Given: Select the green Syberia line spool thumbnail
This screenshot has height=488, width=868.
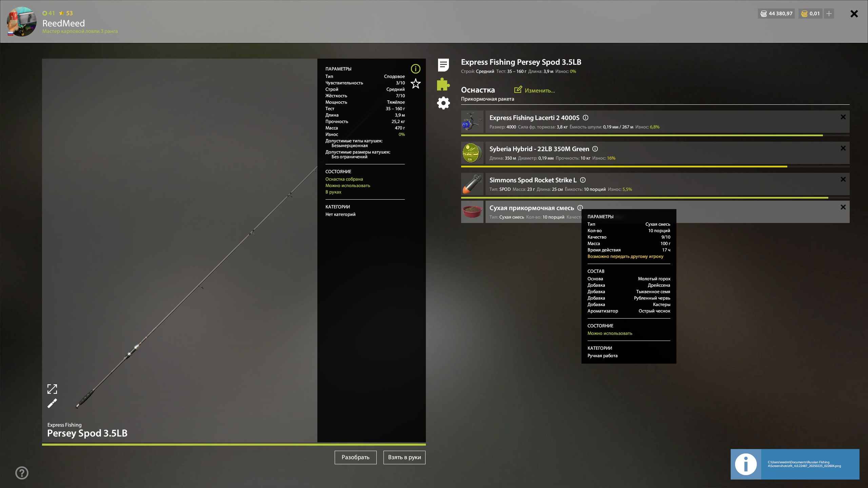Looking at the screenshot, I should pos(472,153).
